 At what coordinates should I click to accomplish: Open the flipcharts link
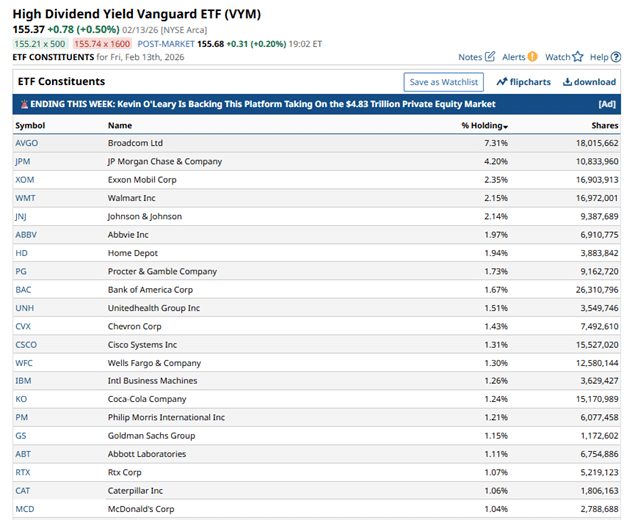click(530, 82)
